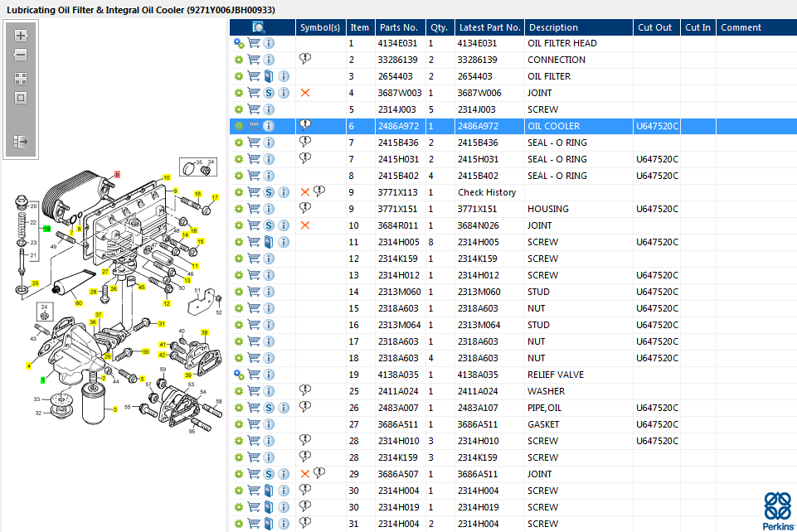Click note bubble on OIL COOLER row
Viewport: 797px width, 532px height.
pyautogui.click(x=305, y=125)
